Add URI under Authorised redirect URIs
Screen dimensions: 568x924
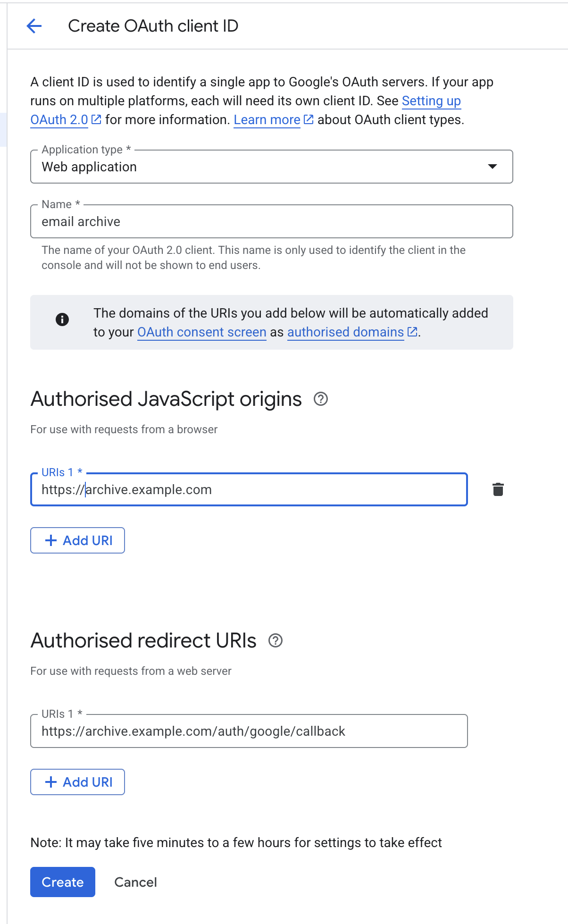tap(78, 782)
